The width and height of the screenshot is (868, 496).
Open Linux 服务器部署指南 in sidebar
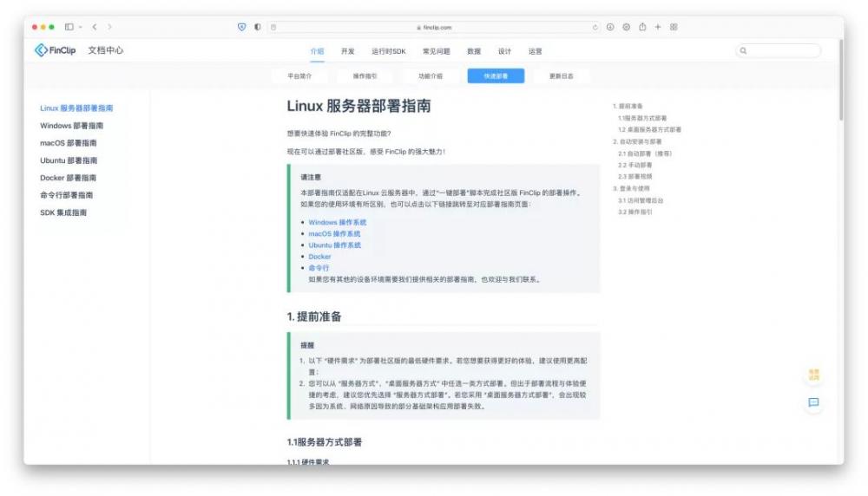[x=76, y=108]
